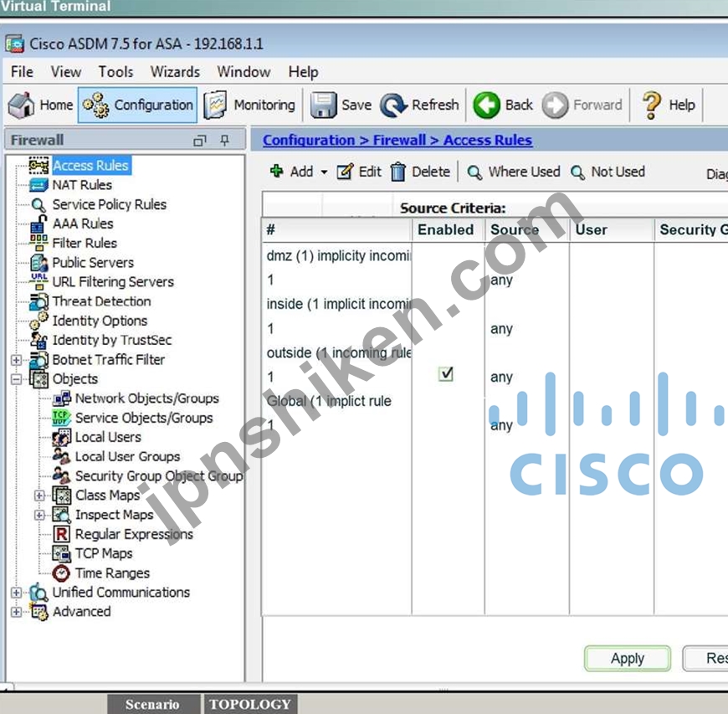Click the Not Used magnifier icon
This screenshot has width=728, height=714.
pos(577,172)
